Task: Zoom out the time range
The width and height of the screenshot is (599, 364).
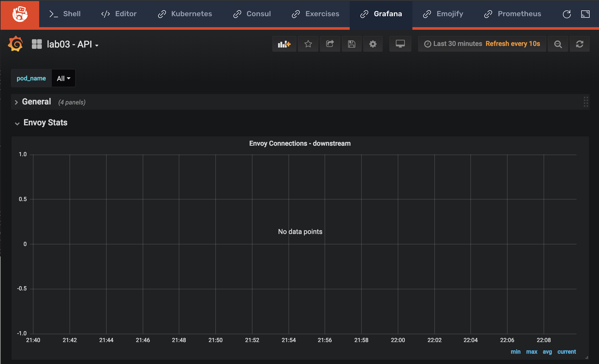Action: [558, 44]
